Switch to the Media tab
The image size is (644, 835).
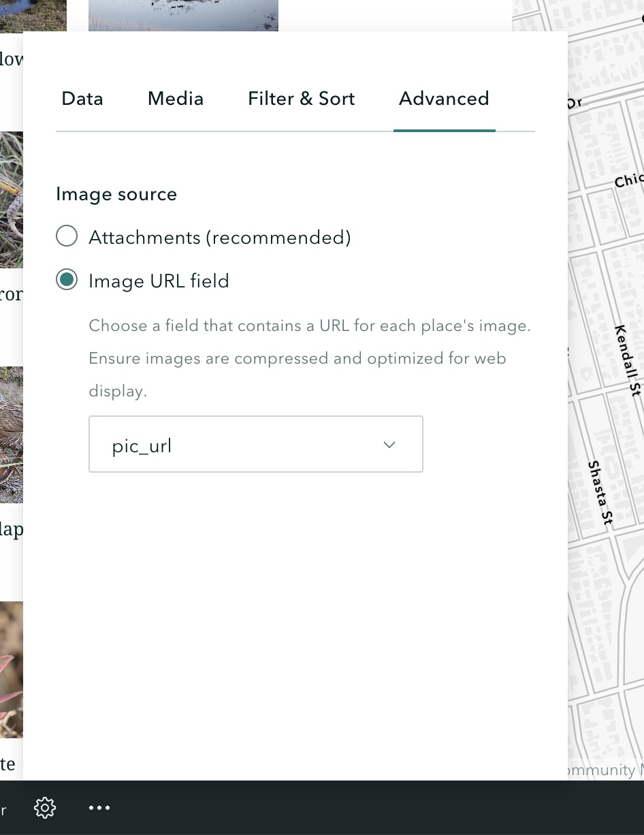coord(175,99)
